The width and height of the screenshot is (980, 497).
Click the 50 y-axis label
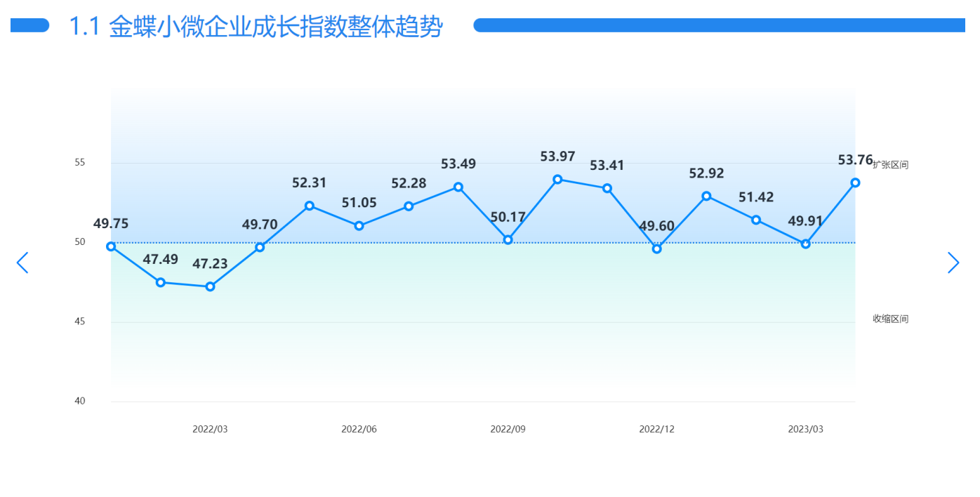80,242
